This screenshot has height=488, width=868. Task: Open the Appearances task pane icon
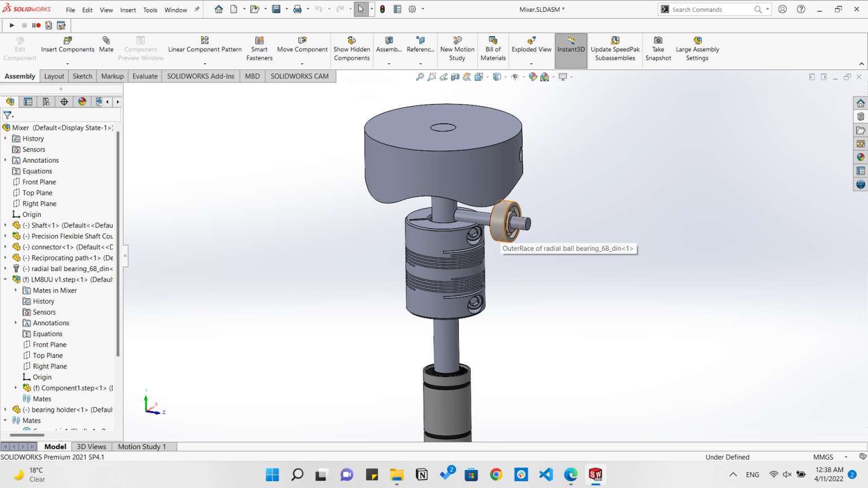click(x=861, y=157)
